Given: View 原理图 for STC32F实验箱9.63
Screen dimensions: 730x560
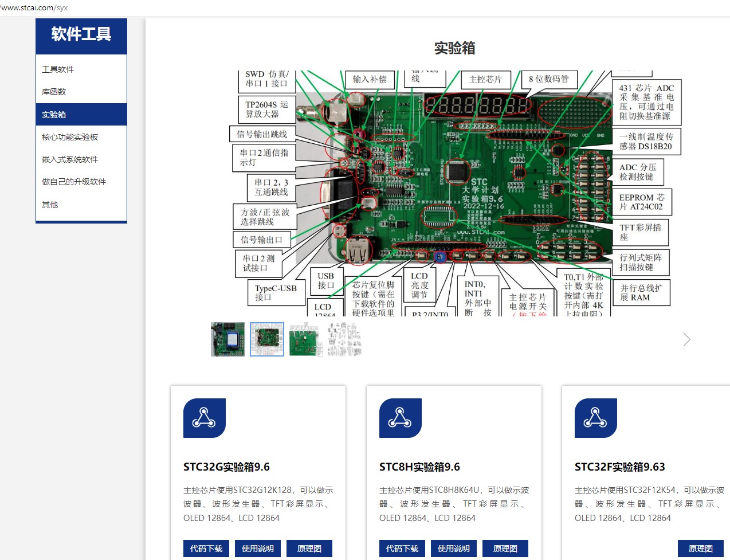Looking at the screenshot, I should pyautogui.click(x=701, y=549).
